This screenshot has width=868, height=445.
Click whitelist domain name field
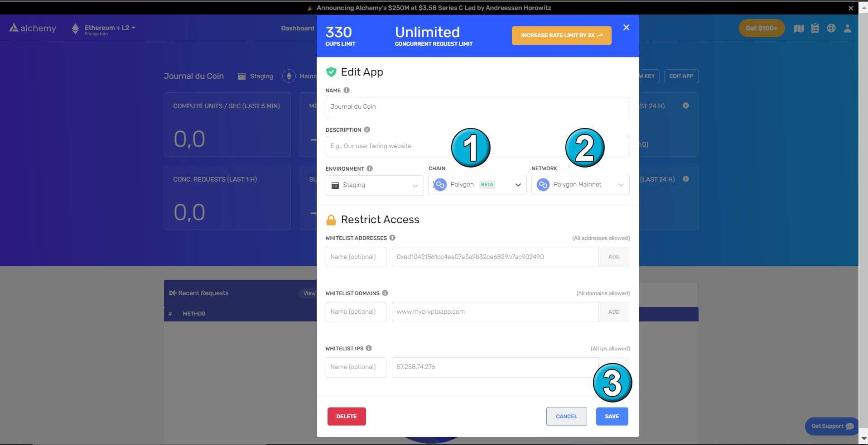tap(356, 312)
